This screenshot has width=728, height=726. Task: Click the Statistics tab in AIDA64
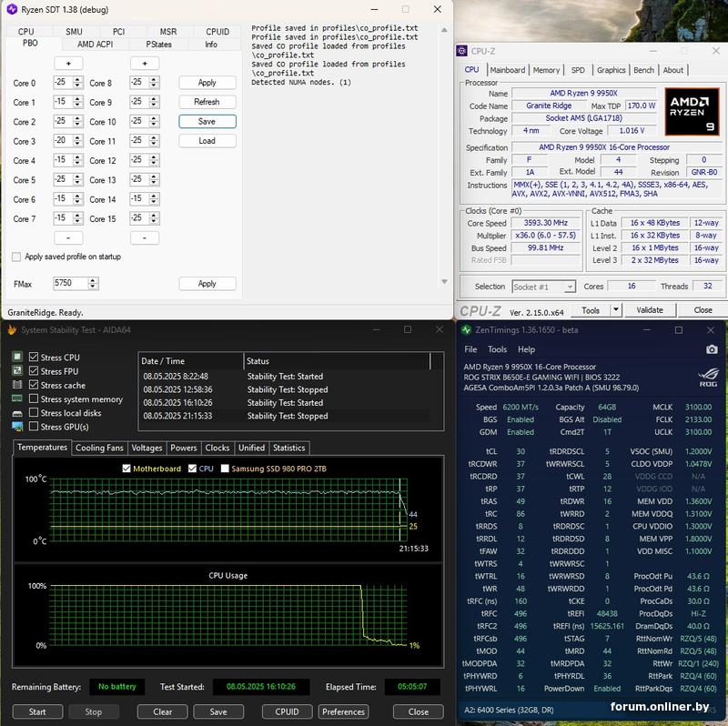[x=288, y=448]
